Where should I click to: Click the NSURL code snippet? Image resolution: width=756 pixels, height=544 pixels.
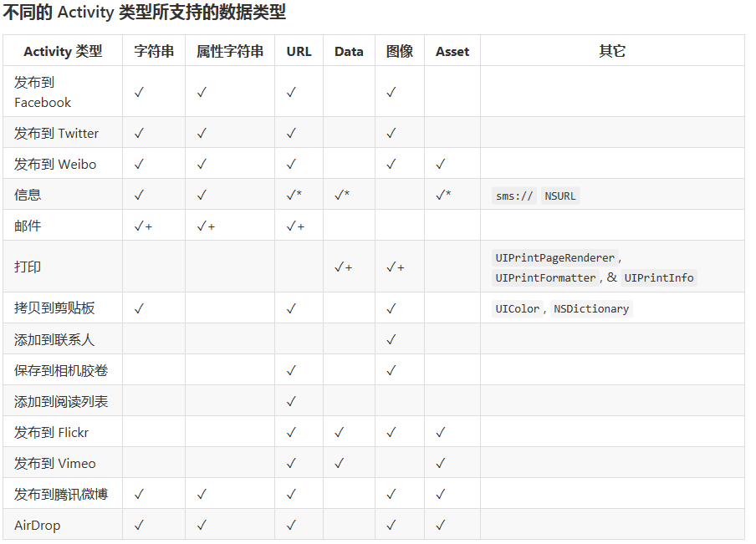[560, 196]
